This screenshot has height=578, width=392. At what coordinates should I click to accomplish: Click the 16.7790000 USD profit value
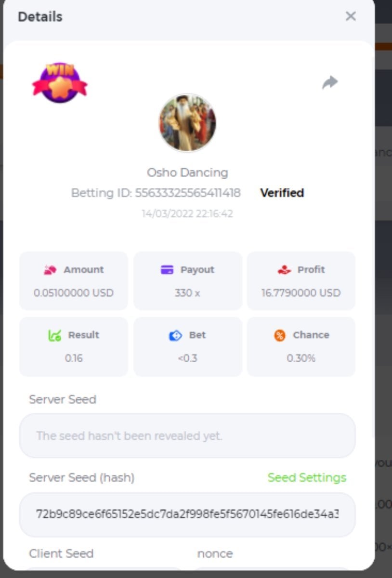tap(301, 293)
